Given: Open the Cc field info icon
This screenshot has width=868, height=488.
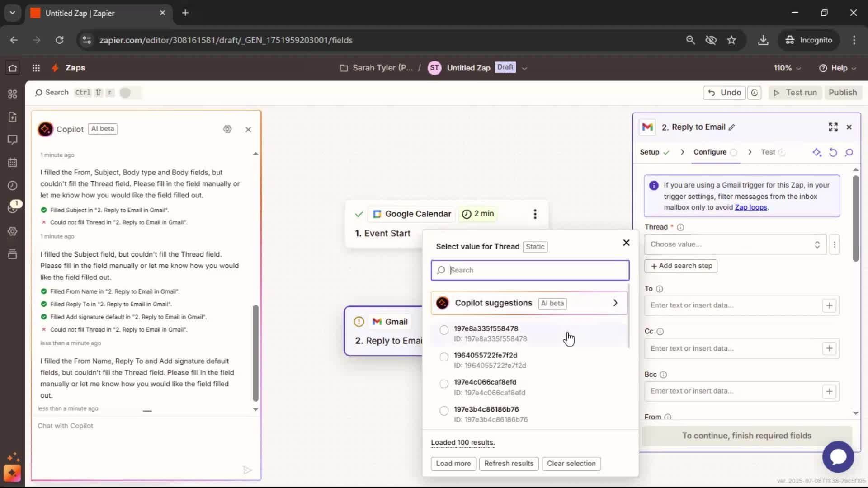Looking at the screenshot, I should coord(660,332).
